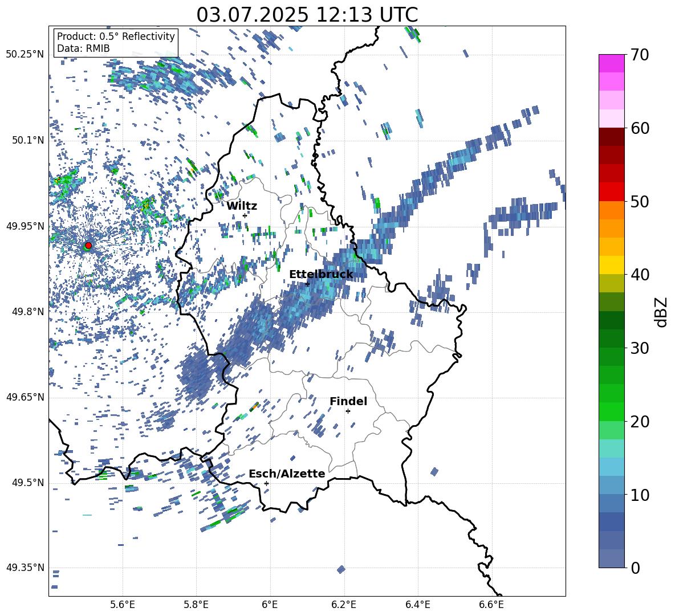Pick the dark blue 5 dBZ swatch

click(611, 521)
